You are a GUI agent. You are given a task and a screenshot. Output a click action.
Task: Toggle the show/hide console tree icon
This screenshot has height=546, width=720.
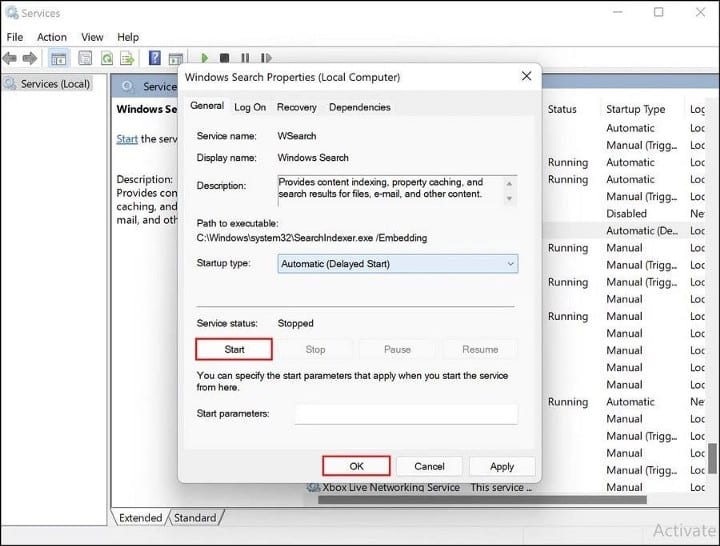[x=58, y=58]
